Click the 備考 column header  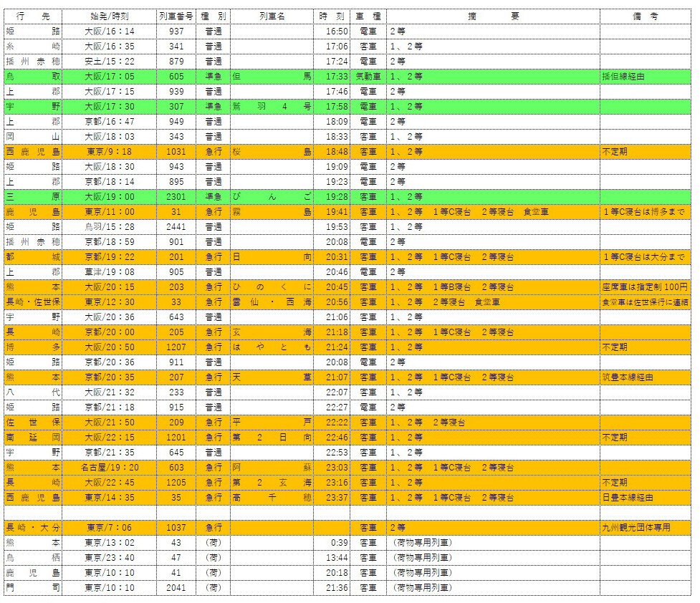pos(646,16)
